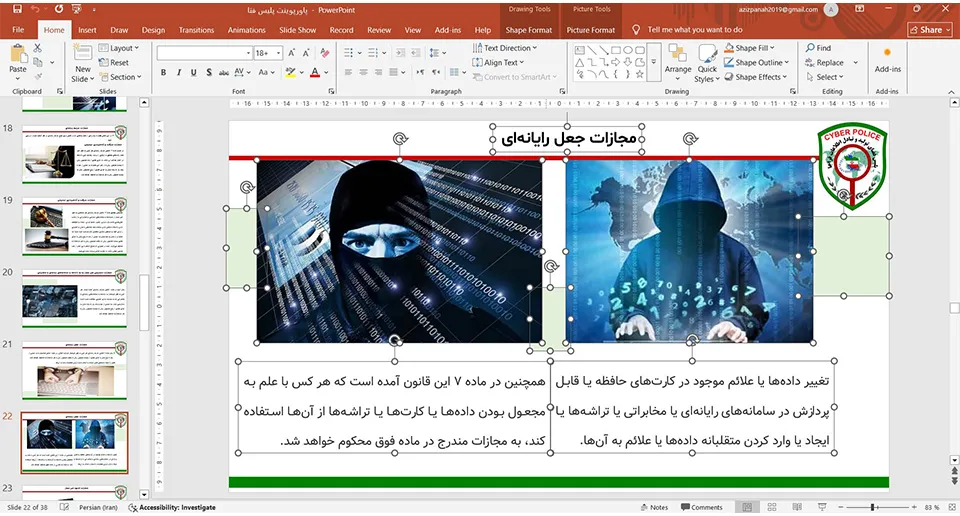Expand Align Text dropdown
Image resolution: width=960 pixels, height=516 pixels.
tap(499, 62)
